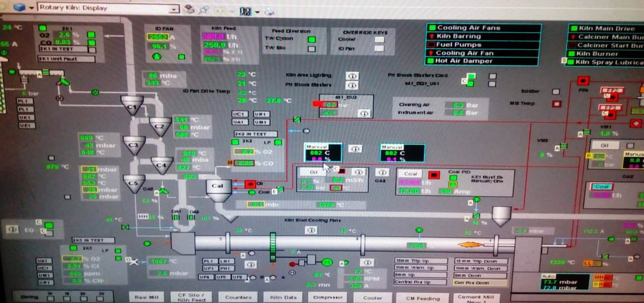Click the Auto 73.7 mbar controller faceplate
The image size is (644, 303).
[565, 281]
